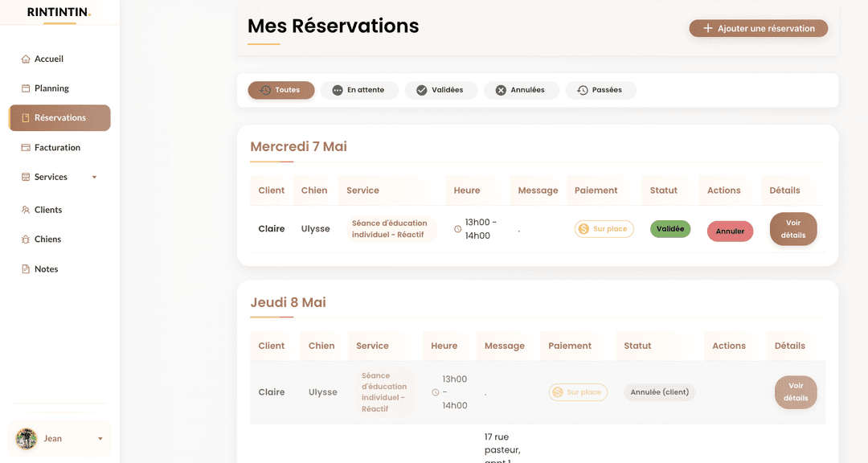This screenshot has height=463, width=868.
Task: Click the dollar coin icon in Mercredi row
Action: [583, 229]
